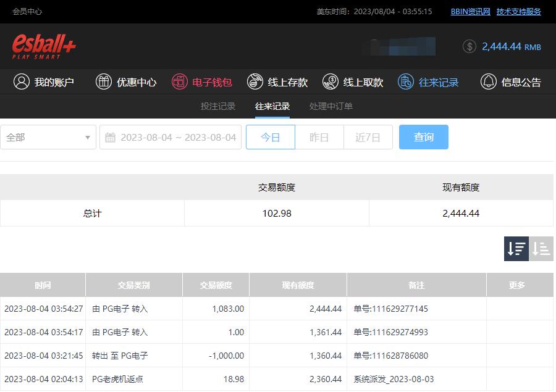Click the 1,361.44 balance cell
Image resolution: width=556 pixels, height=392 pixels.
pos(326,332)
